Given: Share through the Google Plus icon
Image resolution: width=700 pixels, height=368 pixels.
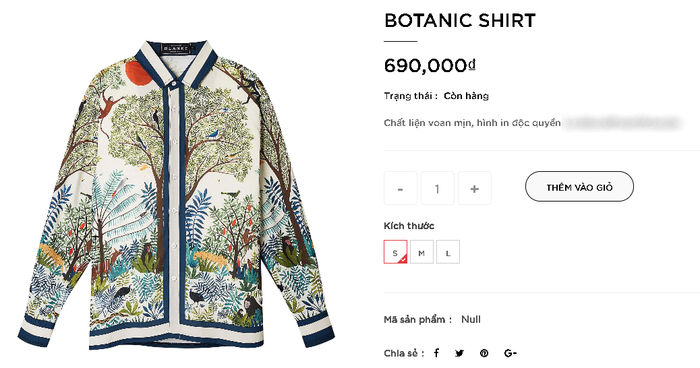Looking at the screenshot, I should tap(510, 353).
